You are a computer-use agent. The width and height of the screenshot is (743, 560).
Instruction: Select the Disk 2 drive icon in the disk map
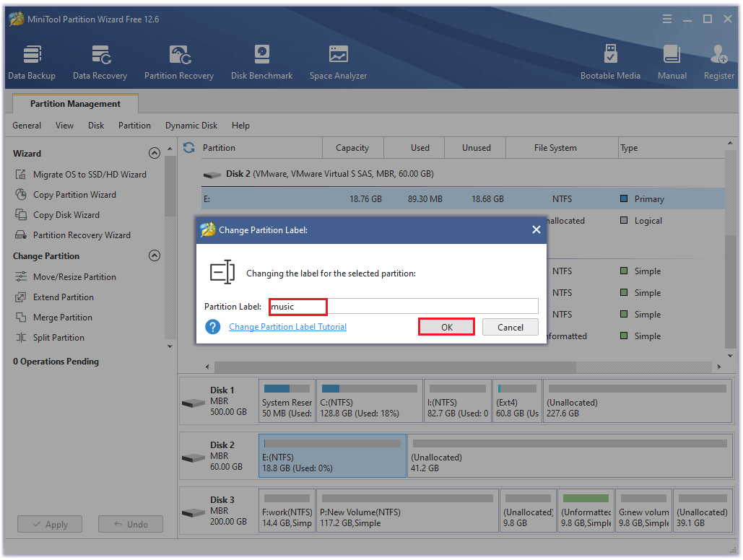point(194,458)
